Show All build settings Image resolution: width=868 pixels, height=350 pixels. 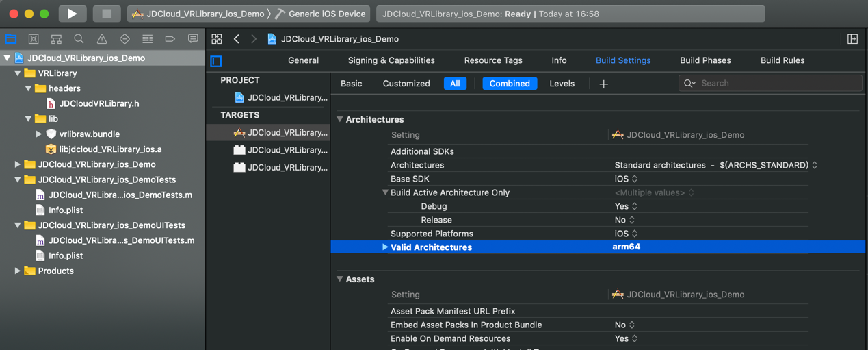click(455, 84)
